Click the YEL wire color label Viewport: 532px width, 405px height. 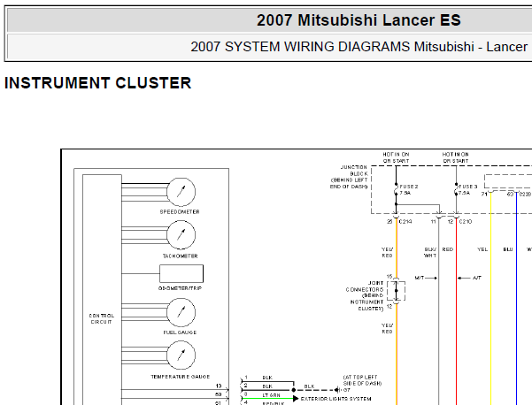coord(482,249)
